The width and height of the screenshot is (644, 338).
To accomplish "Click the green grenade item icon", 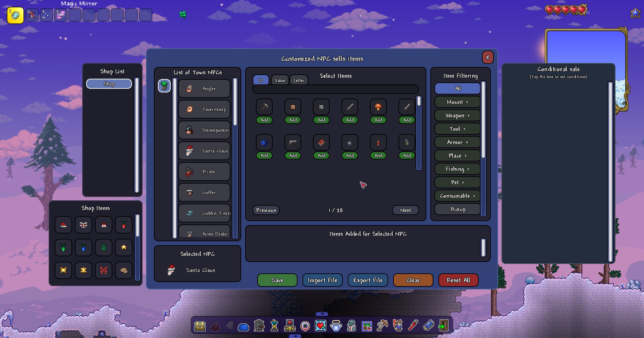I will pos(407,143).
